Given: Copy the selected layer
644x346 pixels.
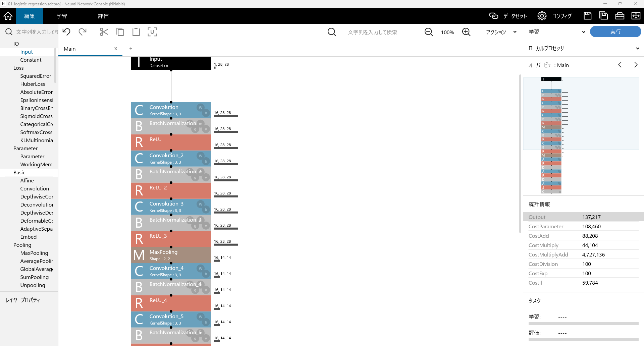Looking at the screenshot, I should [x=120, y=32].
